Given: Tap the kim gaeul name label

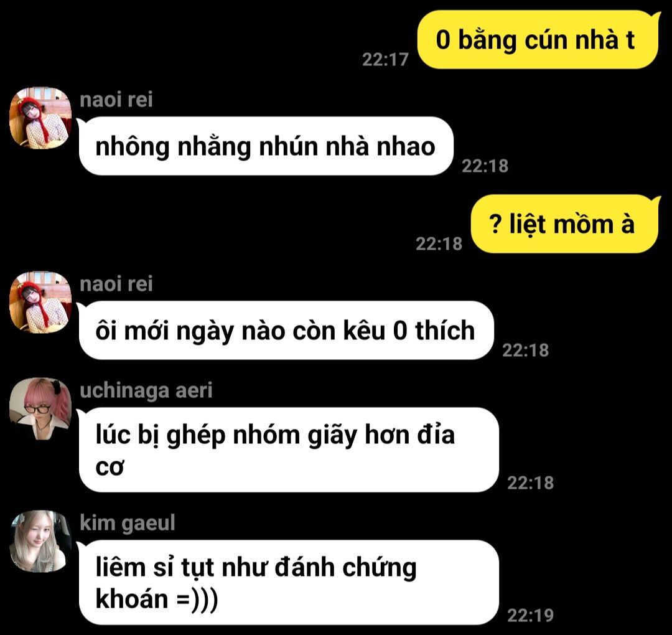Looking at the screenshot, I should point(128,523).
